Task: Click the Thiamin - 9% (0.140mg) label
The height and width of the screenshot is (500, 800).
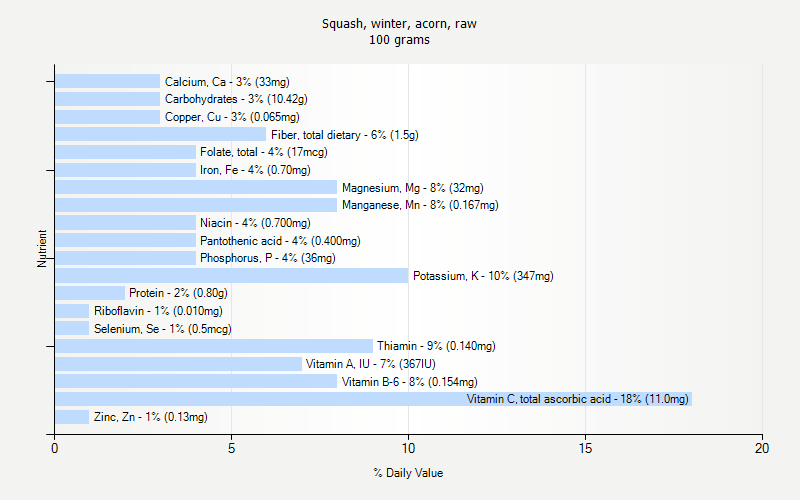Action: (436, 346)
